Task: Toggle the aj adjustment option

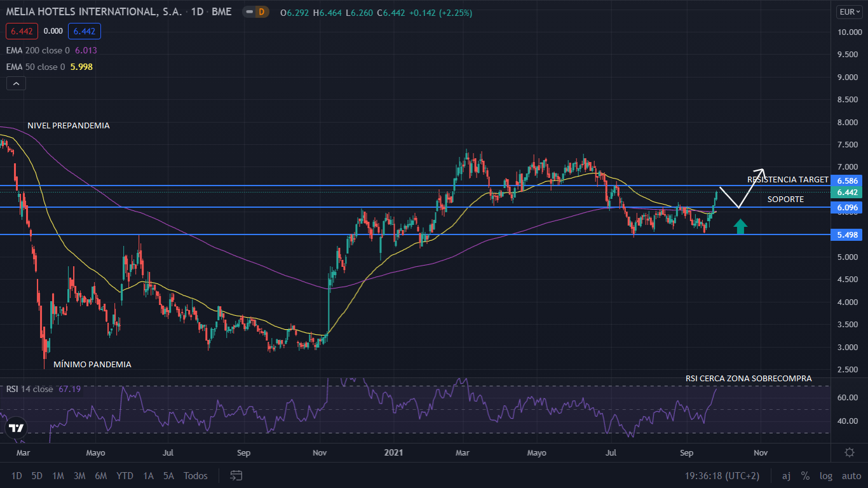Action: tap(786, 475)
